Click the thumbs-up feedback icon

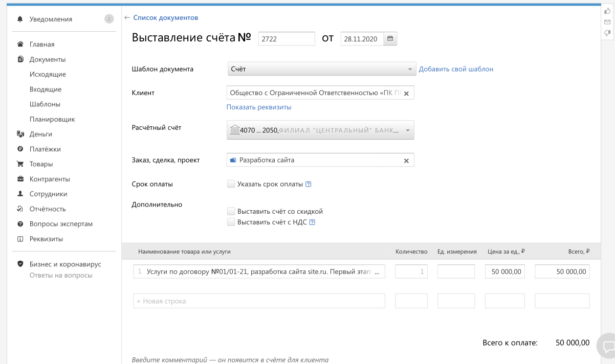[x=607, y=11]
